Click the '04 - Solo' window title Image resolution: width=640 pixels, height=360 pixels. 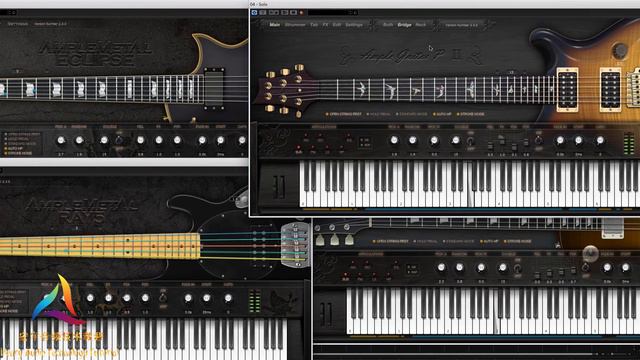258,4
